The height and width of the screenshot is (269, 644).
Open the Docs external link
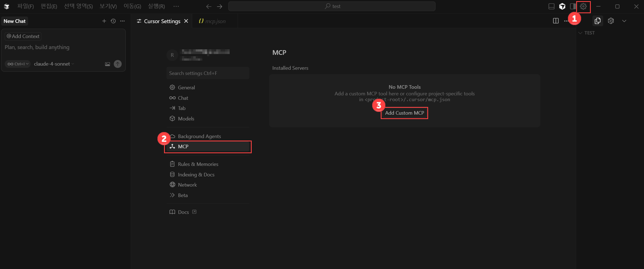183,212
